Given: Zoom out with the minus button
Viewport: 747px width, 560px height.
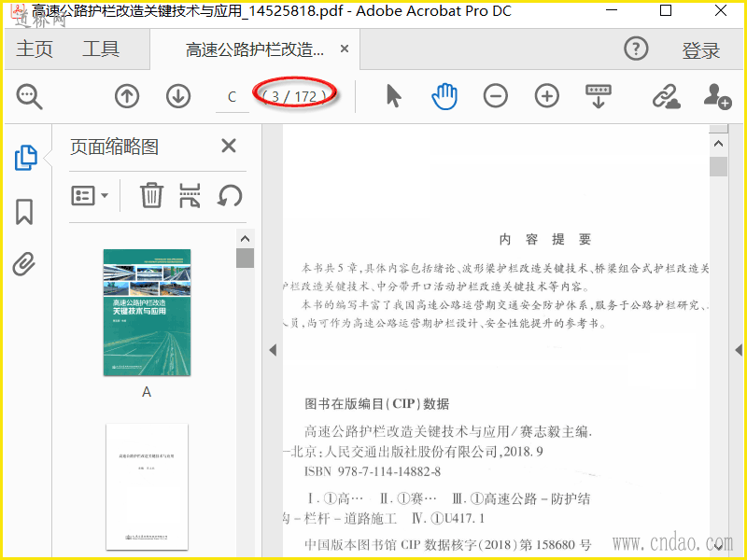Looking at the screenshot, I should (x=496, y=96).
